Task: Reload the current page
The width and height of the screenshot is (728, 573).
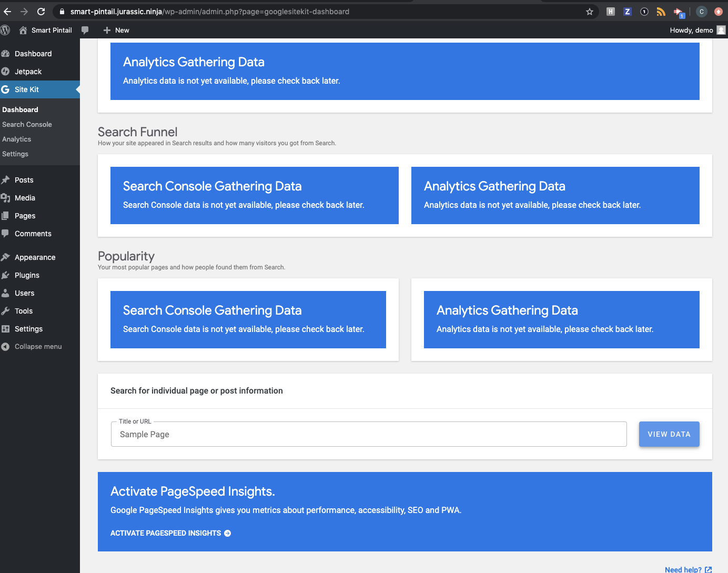Action: pyautogui.click(x=41, y=12)
